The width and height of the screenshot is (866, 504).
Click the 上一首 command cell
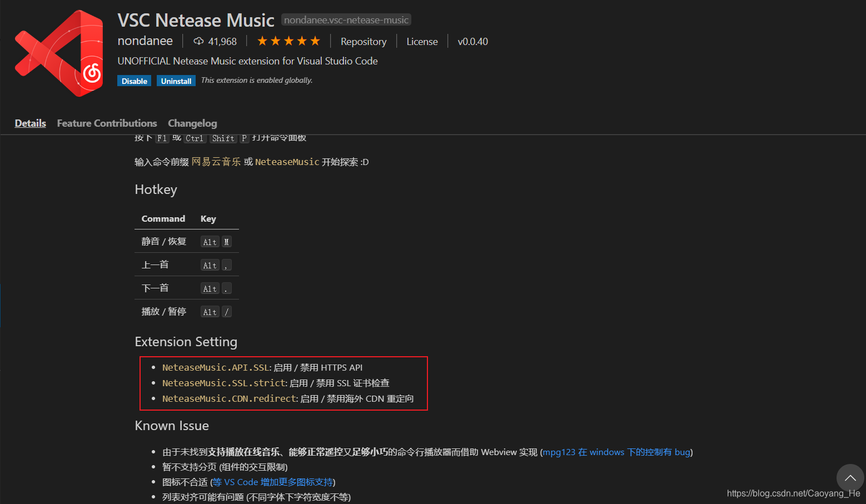click(x=164, y=265)
